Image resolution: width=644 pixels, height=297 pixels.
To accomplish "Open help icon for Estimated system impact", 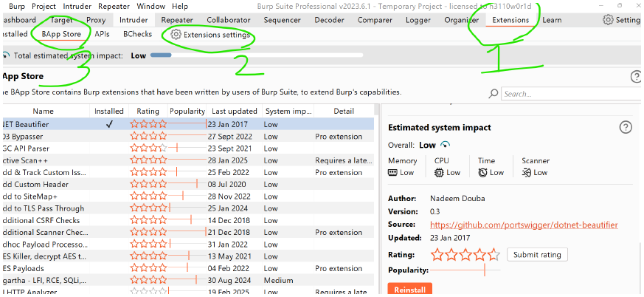I will pyautogui.click(x=625, y=128).
